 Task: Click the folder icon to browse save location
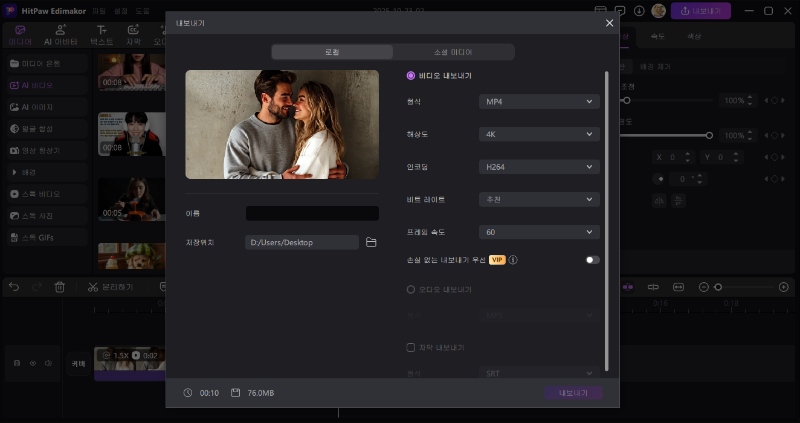[371, 242]
